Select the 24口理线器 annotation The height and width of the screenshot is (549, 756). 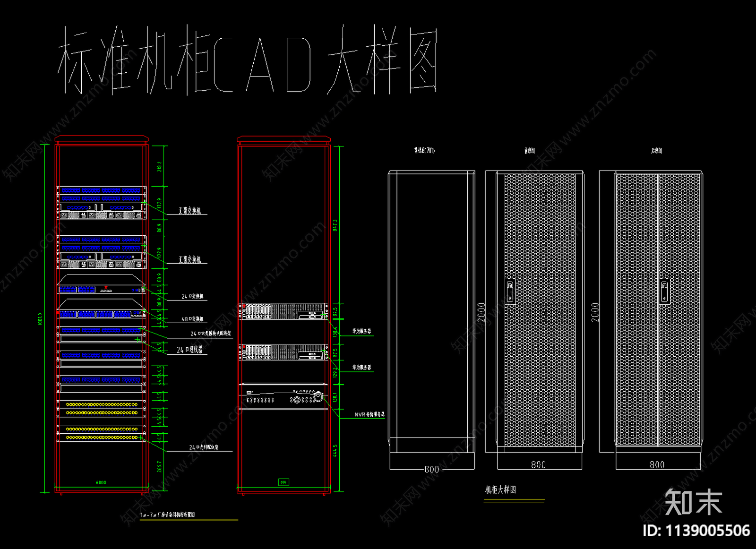[x=189, y=350]
